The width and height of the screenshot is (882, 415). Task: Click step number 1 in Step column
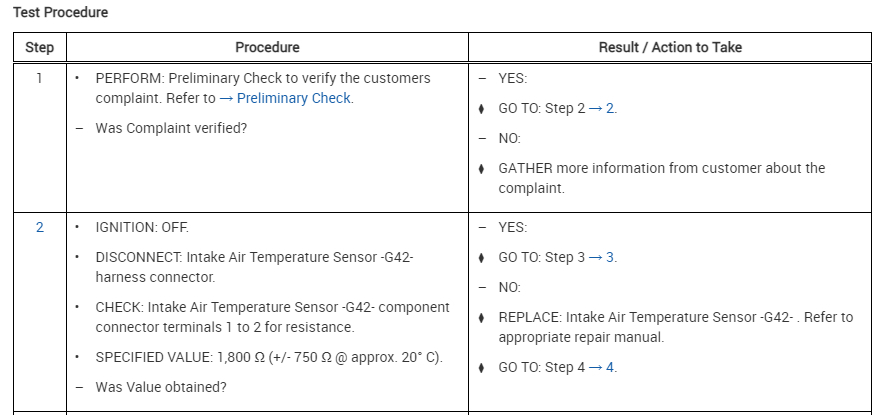[x=40, y=78]
